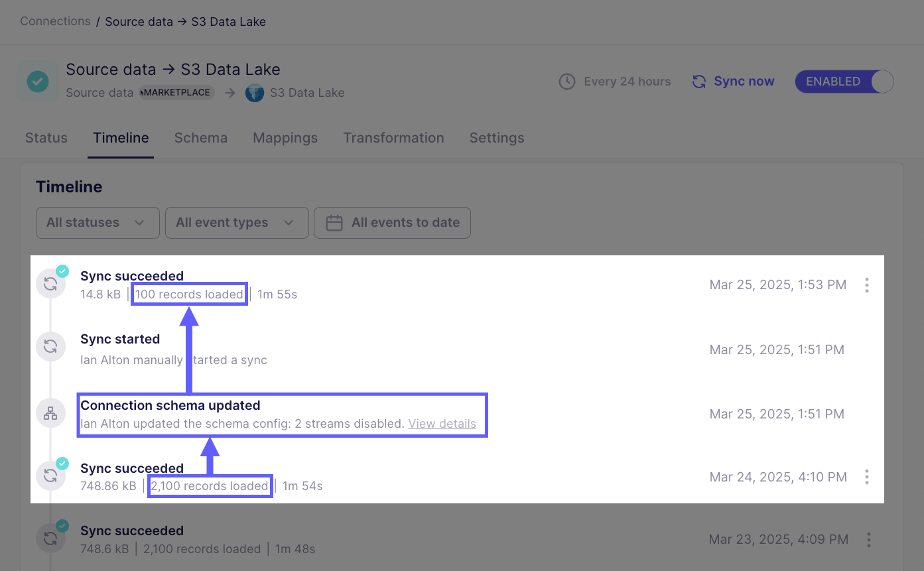This screenshot has width=924, height=571.
Task: Click Sync now to start a manual sync
Action: [743, 81]
